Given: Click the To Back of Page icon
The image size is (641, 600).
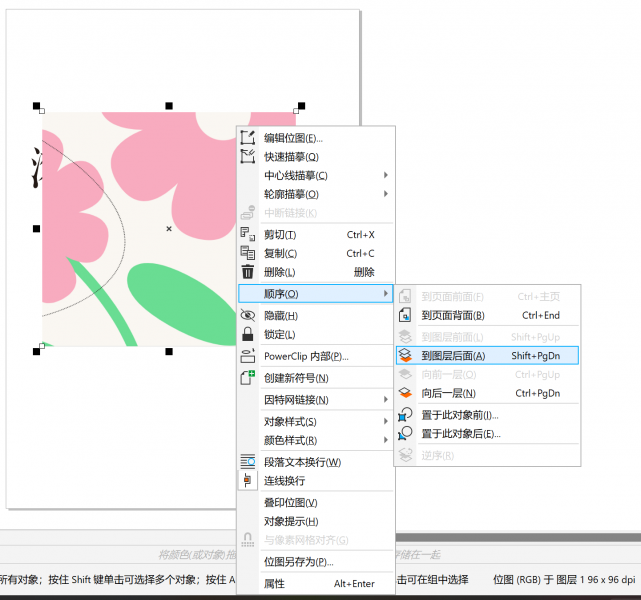Looking at the screenshot, I should pos(405,315).
